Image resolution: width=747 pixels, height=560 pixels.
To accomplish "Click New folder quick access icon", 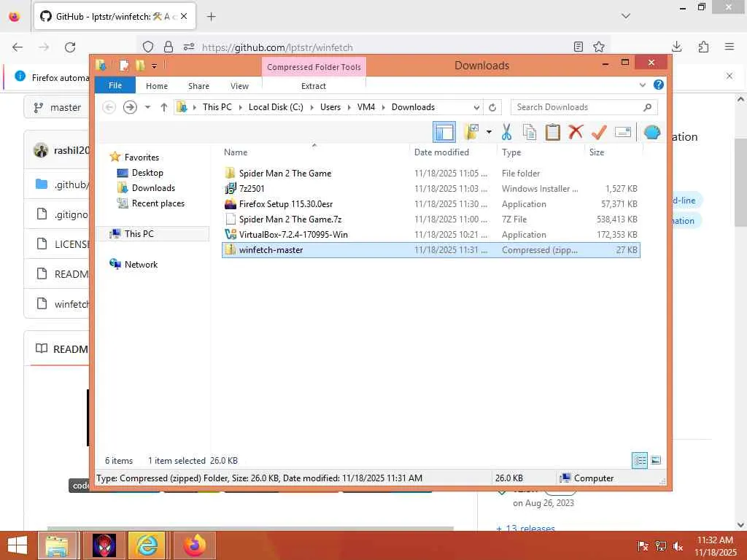I will click(140, 65).
